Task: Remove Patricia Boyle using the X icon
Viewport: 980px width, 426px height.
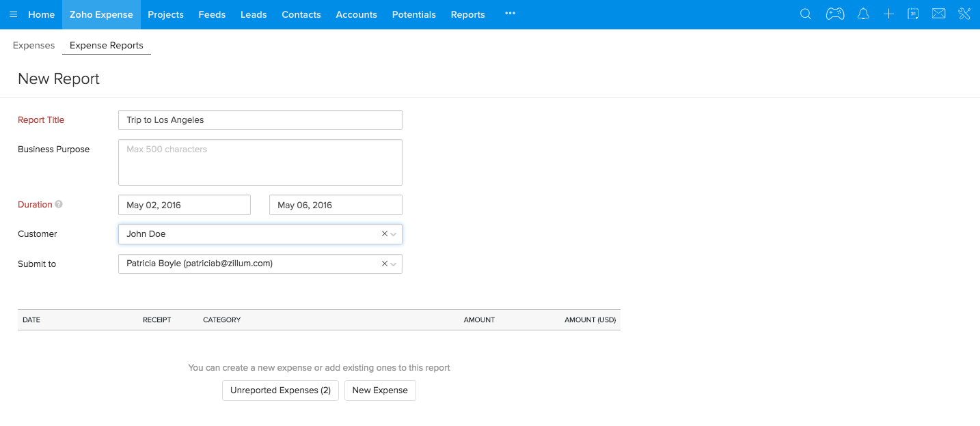Action: [384, 264]
